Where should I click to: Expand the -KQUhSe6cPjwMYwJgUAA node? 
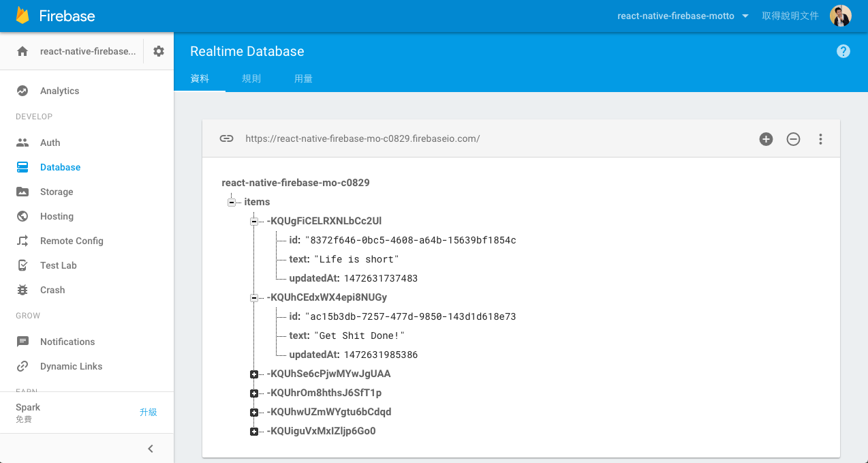point(254,374)
